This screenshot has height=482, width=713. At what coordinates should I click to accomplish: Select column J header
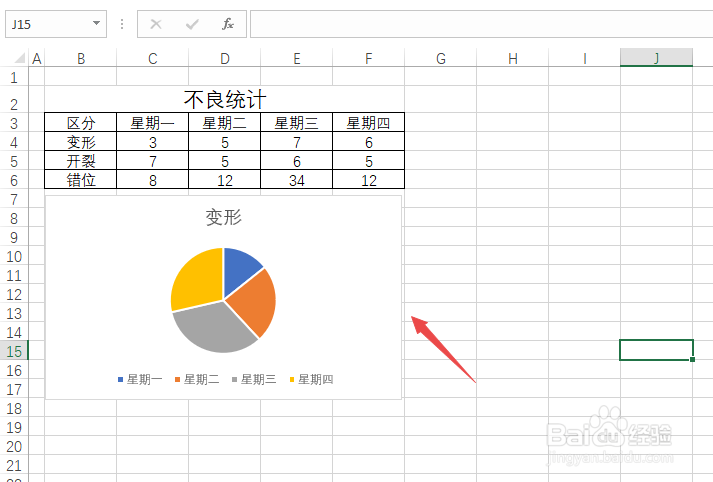point(657,58)
